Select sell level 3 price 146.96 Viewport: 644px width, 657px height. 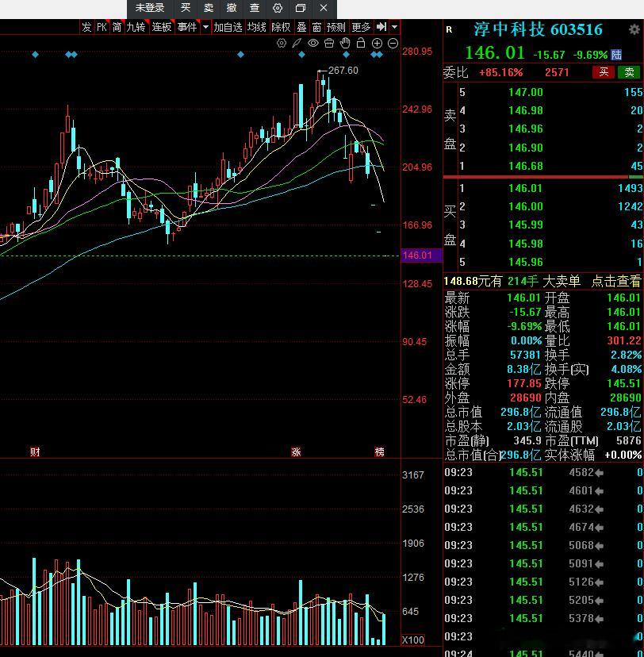[526, 129]
